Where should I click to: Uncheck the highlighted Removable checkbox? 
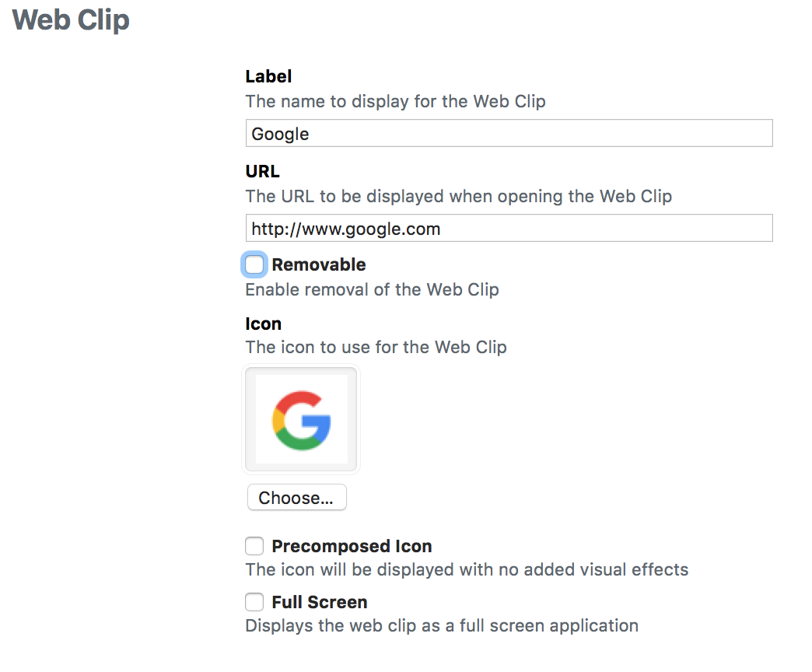254,264
